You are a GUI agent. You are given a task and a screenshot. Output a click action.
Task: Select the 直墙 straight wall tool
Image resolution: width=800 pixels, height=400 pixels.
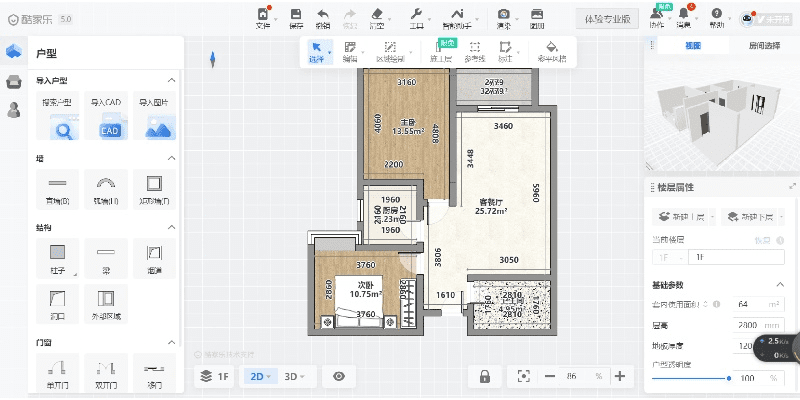click(x=58, y=184)
